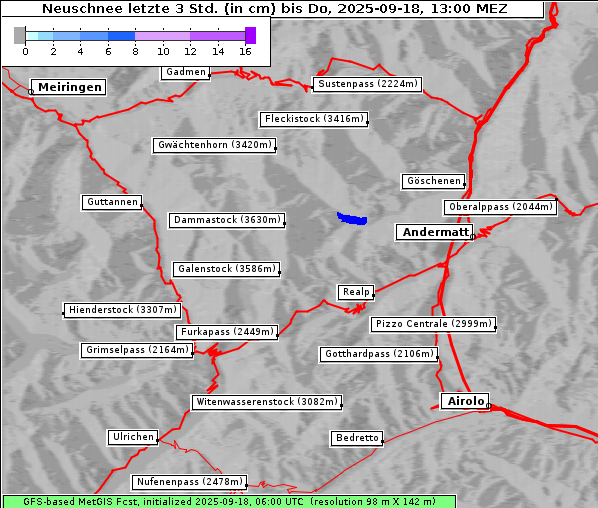Select the Grimselpass (2164m) label

[137, 350]
